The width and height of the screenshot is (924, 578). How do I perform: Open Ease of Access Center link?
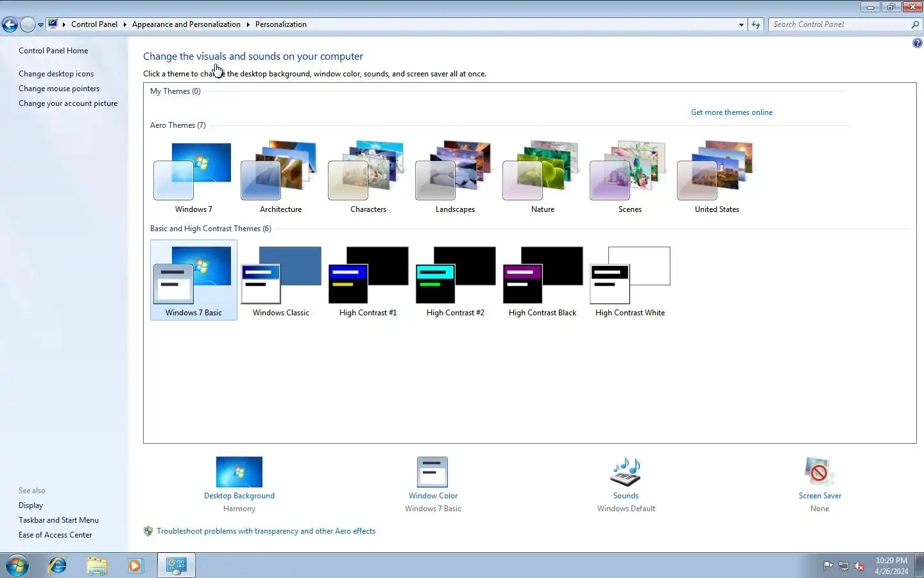tap(55, 535)
